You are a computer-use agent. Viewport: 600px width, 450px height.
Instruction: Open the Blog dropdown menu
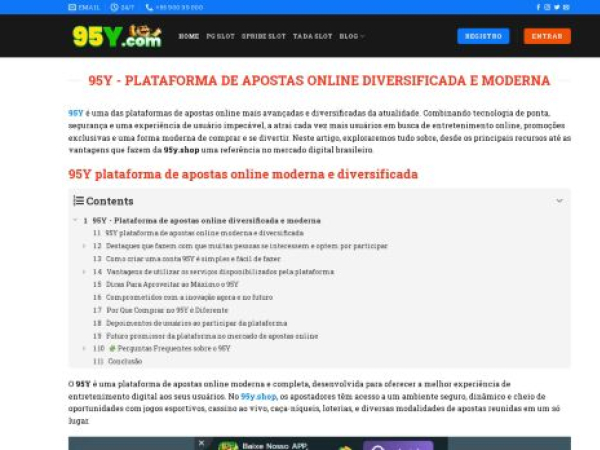[351, 36]
